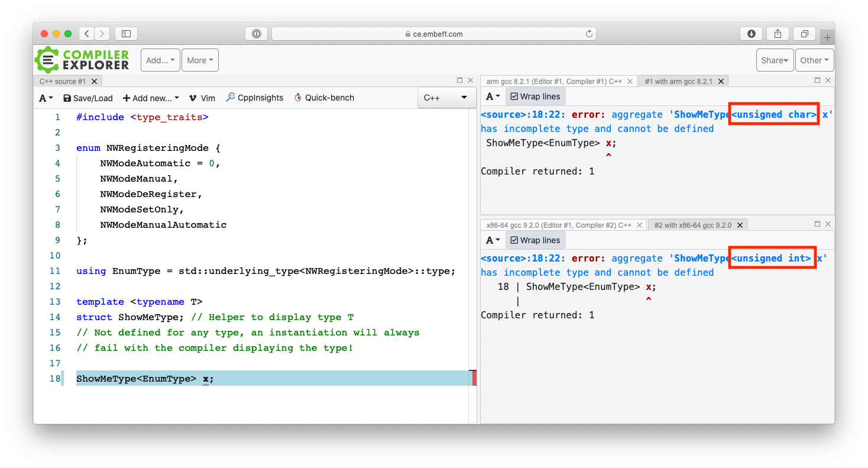Toggle Wrap lines in x86-64 gcc output
868x468 pixels.
click(x=535, y=240)
